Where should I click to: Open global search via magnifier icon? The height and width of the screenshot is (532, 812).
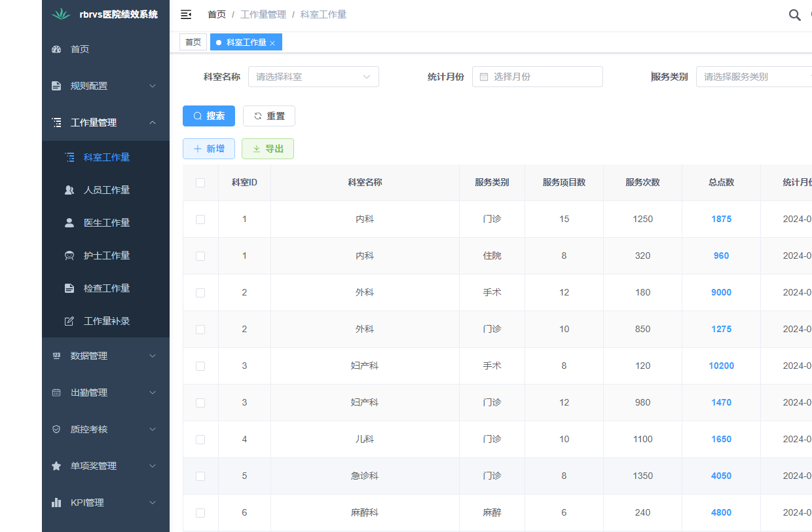[x=794, y=14]
